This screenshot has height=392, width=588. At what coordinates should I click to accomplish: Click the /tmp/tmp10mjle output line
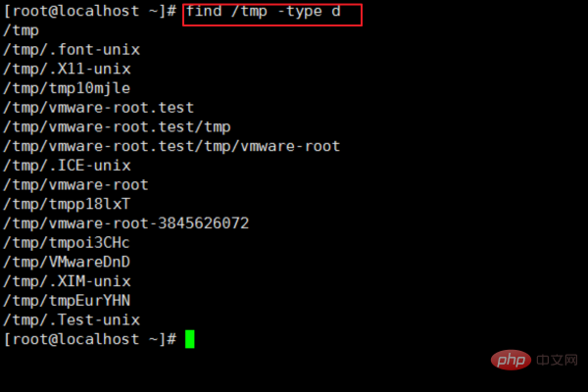(54, 88)
